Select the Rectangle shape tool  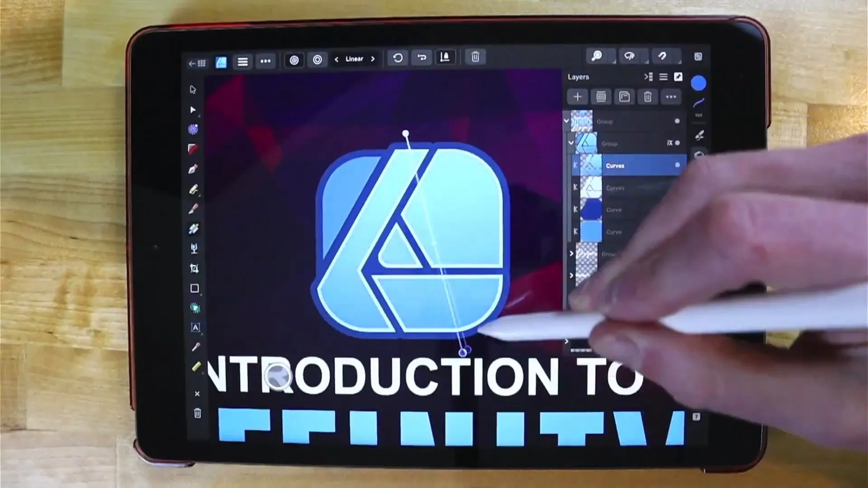[194, 288]
